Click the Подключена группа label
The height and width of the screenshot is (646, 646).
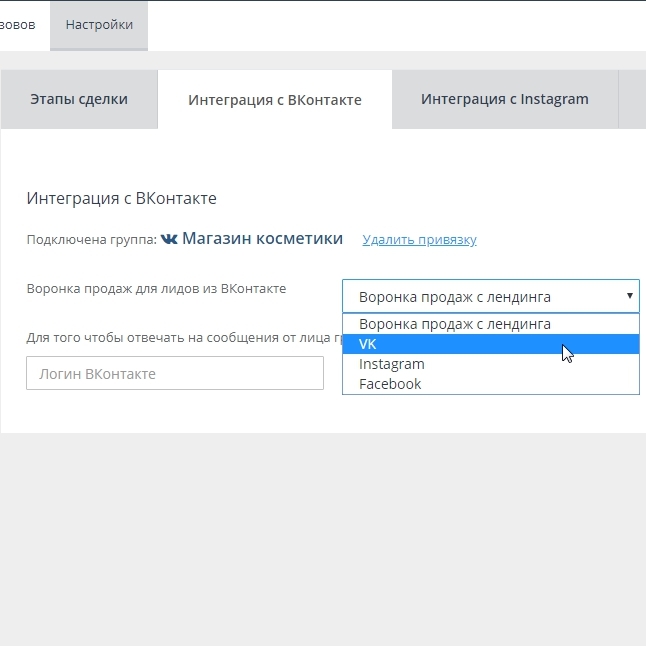(x=91, y=240)
